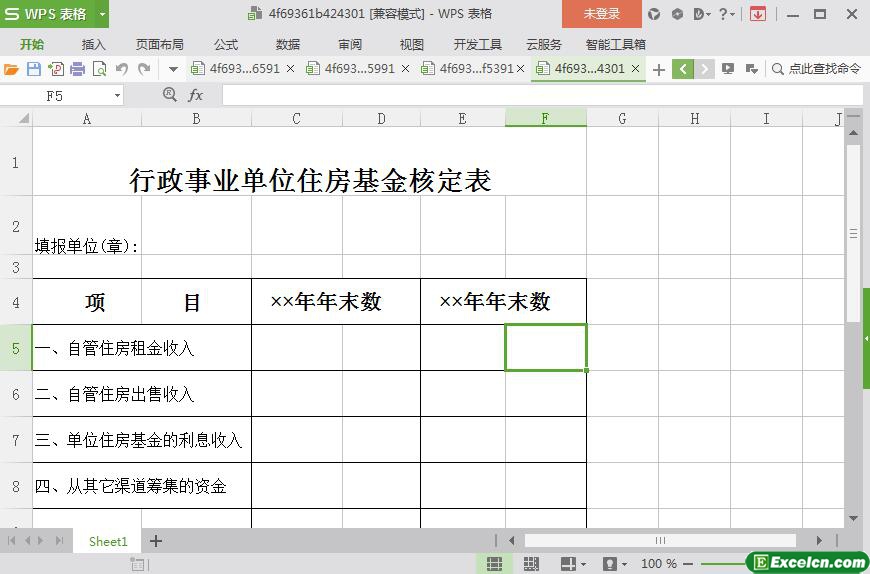Open the 智能工具箱 ribbon tab
The width and height of the screenshot is (870, 574).
616,44
